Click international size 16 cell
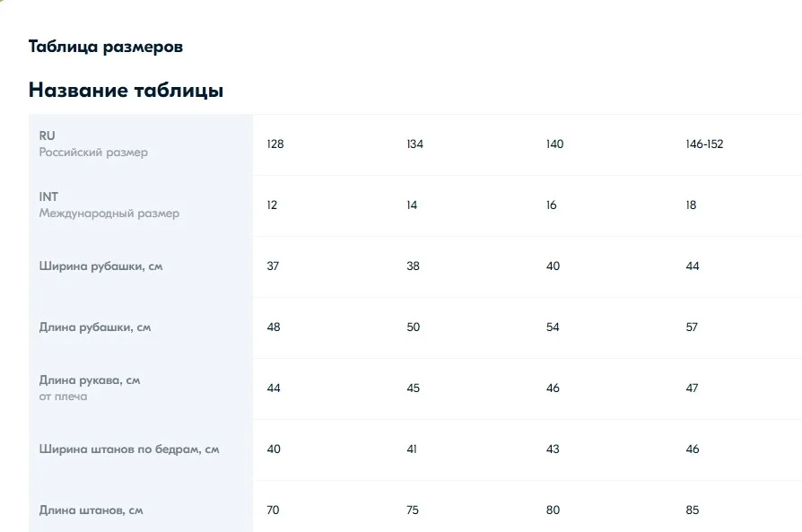This screenshot has width=802, height=532. [551, 205]
